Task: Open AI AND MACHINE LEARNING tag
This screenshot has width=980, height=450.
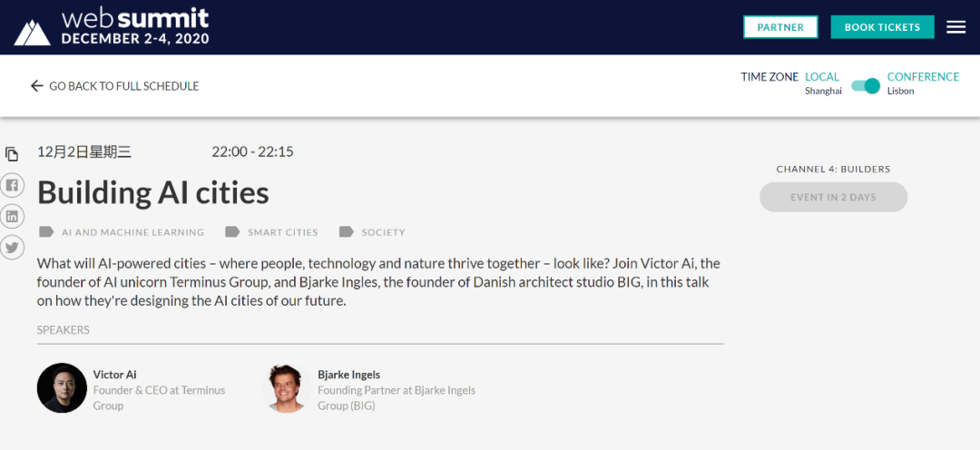Action: tap(132, 232)
